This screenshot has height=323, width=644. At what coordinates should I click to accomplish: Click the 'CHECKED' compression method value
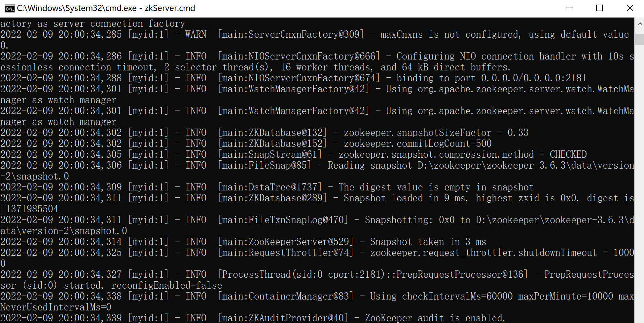[568, 154]
